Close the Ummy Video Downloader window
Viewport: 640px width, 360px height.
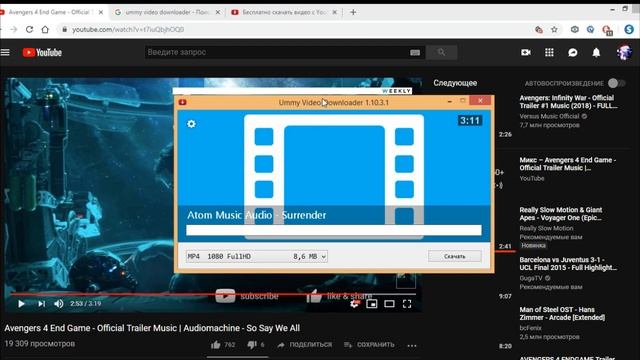click(x=480, y=100)
